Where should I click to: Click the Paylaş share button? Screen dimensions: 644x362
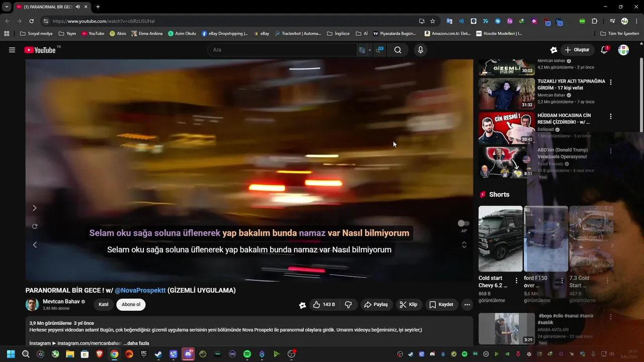(376, 305)
